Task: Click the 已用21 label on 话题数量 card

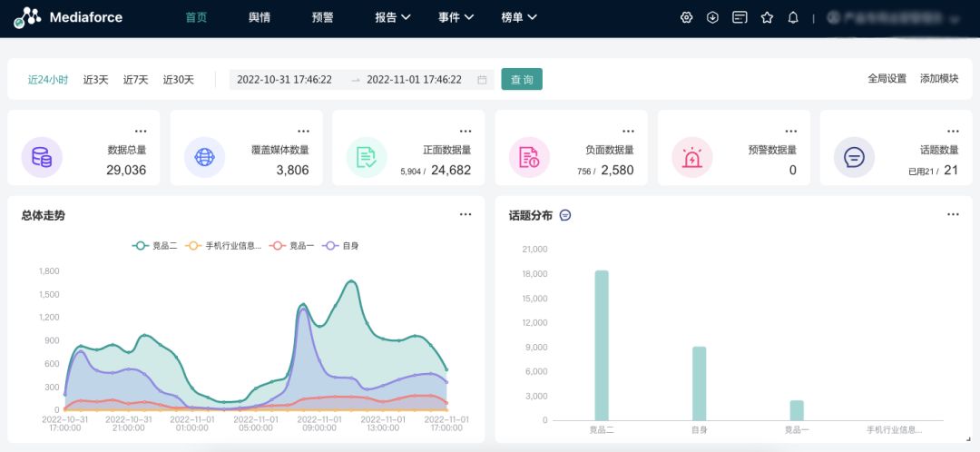Action: click(921, 172)
